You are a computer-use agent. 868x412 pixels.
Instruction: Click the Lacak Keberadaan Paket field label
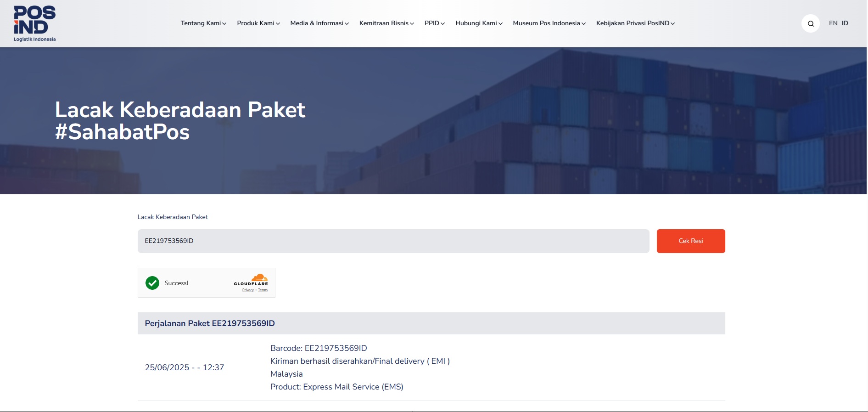tap(173, 217)
